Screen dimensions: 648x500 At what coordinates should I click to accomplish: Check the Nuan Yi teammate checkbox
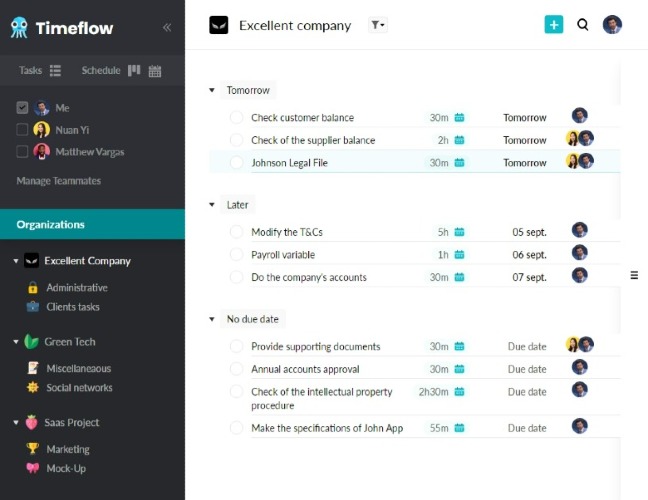[22, 130]
